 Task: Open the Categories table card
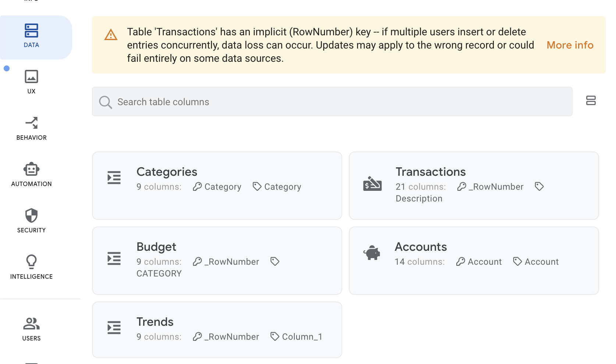point(217,186)
